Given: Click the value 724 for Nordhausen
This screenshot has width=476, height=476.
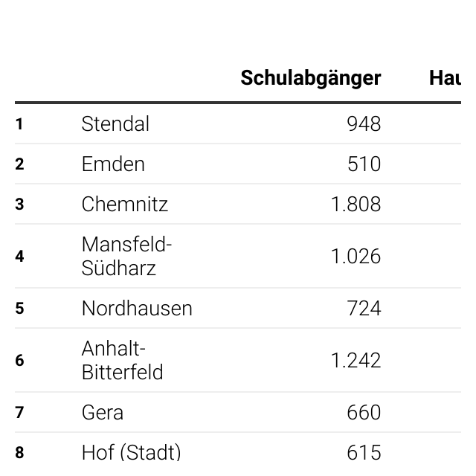Looking at the screenshot, I should point(364,309).
